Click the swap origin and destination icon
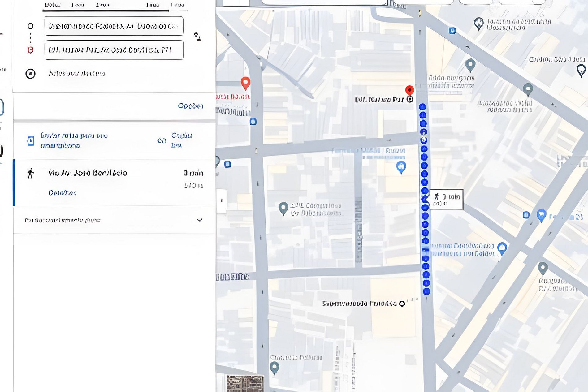 point(197,37)
